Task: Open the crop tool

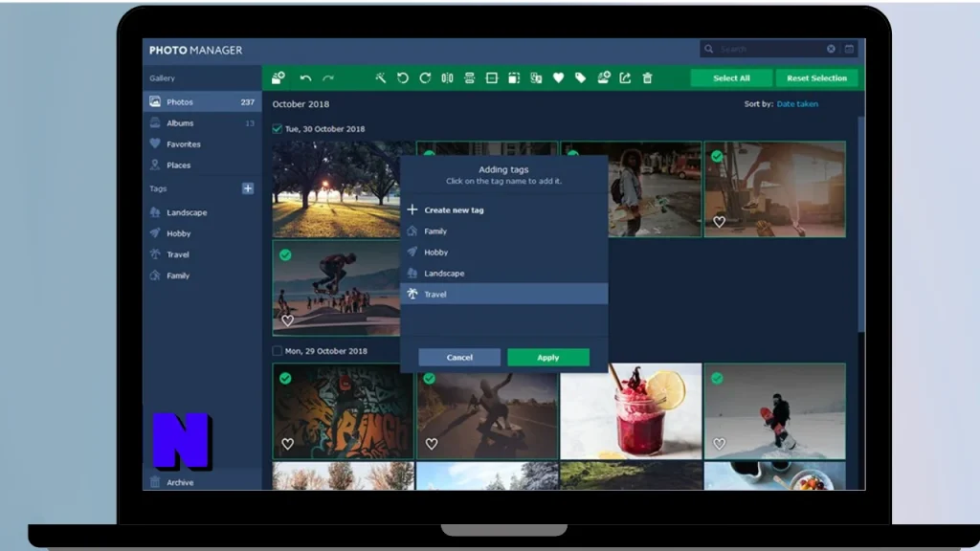Action: click(514, 77)
